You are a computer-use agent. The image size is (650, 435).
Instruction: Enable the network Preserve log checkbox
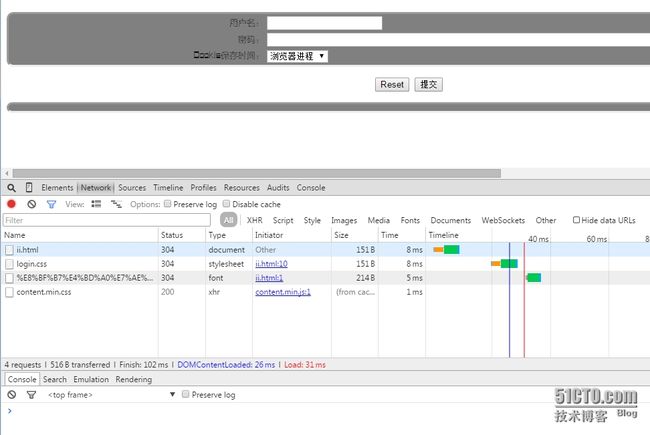click(167, 204)
